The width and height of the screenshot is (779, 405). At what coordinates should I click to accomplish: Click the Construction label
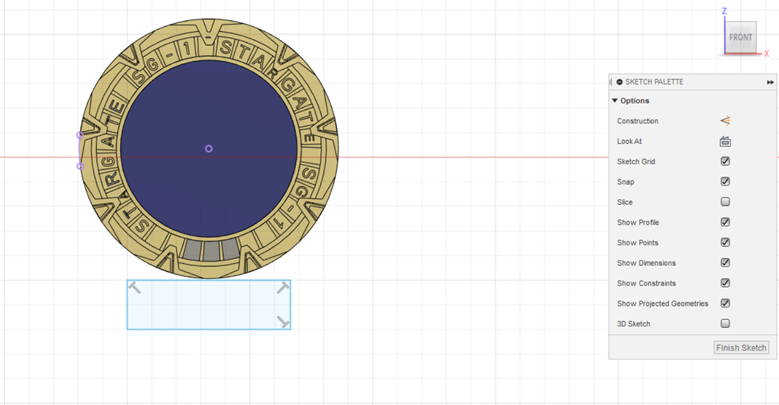(637, 121)
